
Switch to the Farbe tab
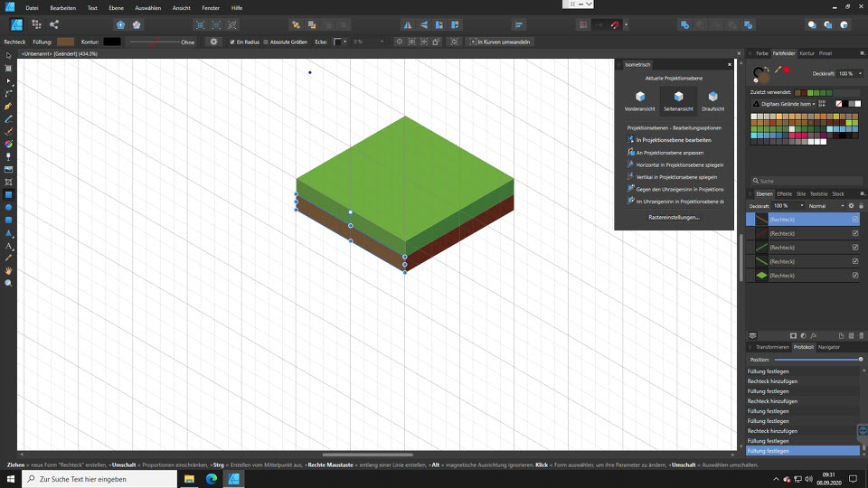[x=761, y=53]
